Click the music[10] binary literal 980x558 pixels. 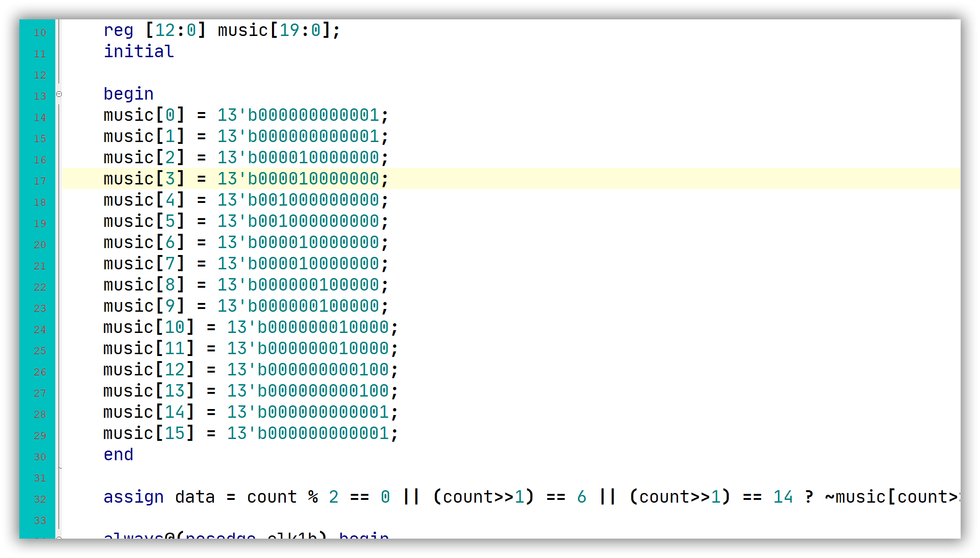click(x=307, y=327)
